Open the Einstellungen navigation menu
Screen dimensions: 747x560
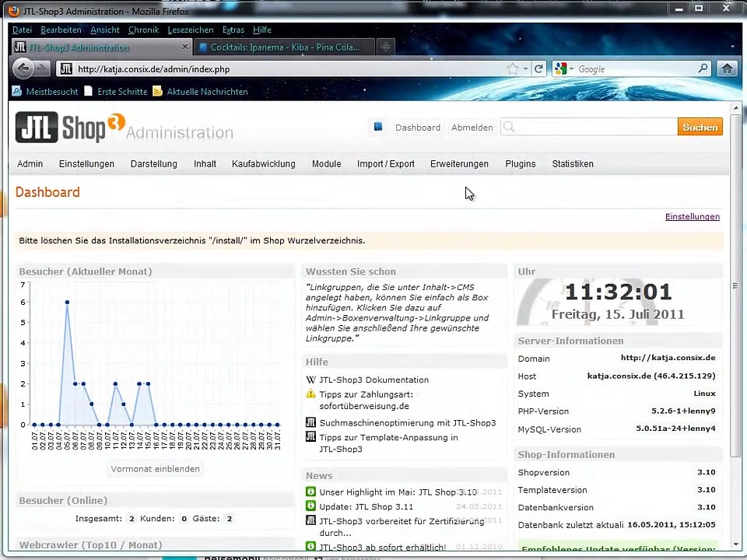click(86, 164)
